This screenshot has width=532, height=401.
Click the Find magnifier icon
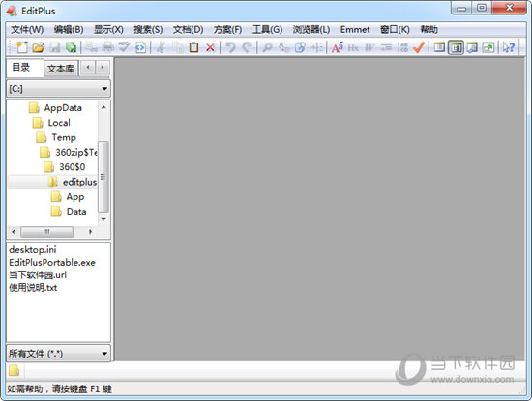pos(267,47)
